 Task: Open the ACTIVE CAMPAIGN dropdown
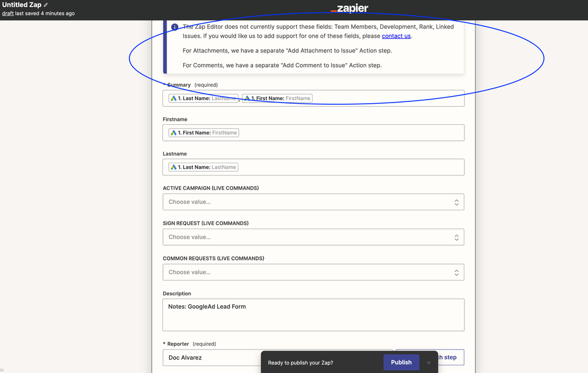[314, 202]
